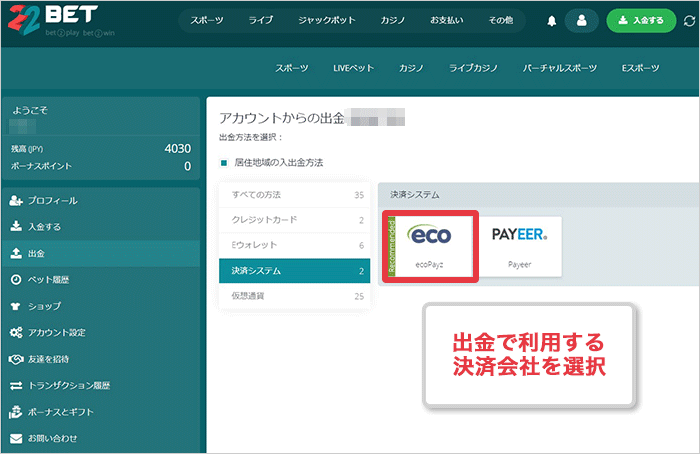Select クレジットカード category
Viewport: 700px width, 454px height.
point(295,220)
